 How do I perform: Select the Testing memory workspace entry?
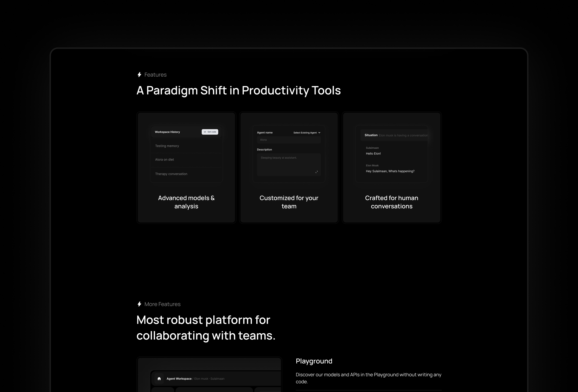click(167, 146)
